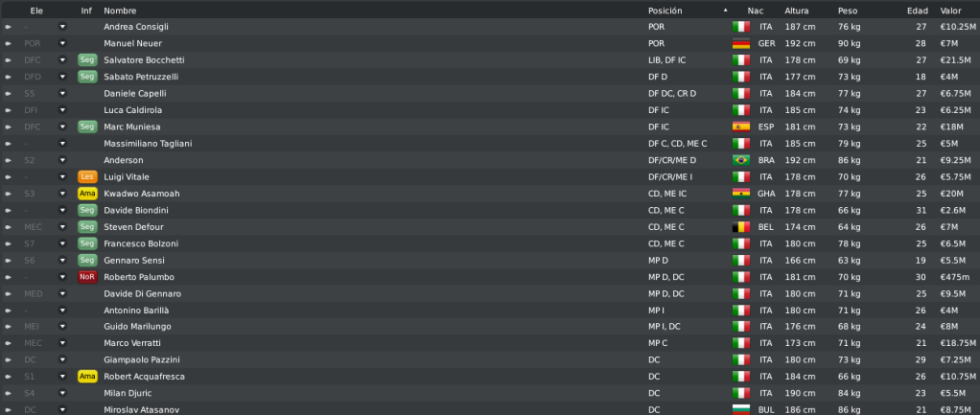Sort the list by the Posición column
Screen dimensions: 980x415
(665, 11)
